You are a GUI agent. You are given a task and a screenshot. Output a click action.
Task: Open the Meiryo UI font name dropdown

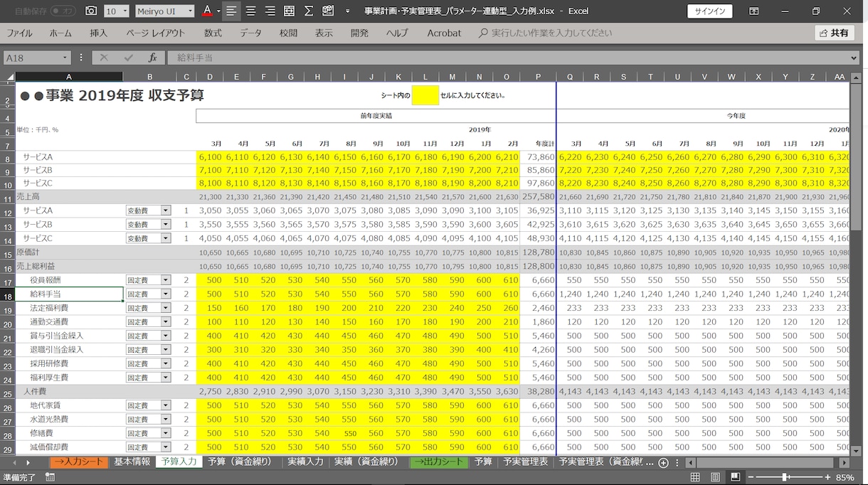[189, 11]
